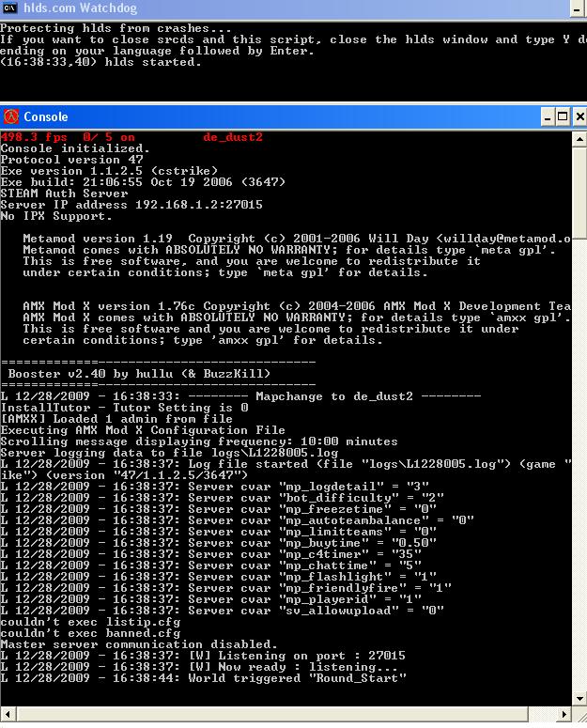Viewport: 587px width, 728px height.
Task: Click the horizontal scrollbar thumb in Console
Action: click(x=272, y=714)
